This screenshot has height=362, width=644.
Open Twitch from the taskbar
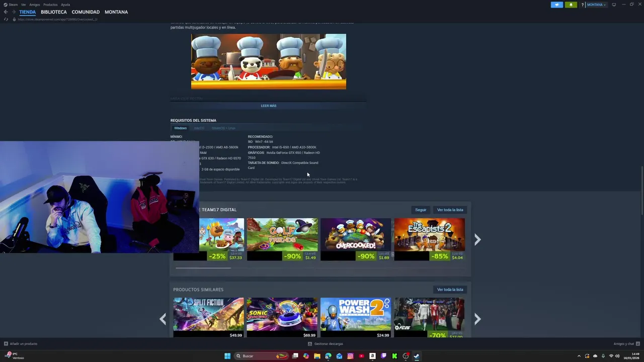coord(383,356)
